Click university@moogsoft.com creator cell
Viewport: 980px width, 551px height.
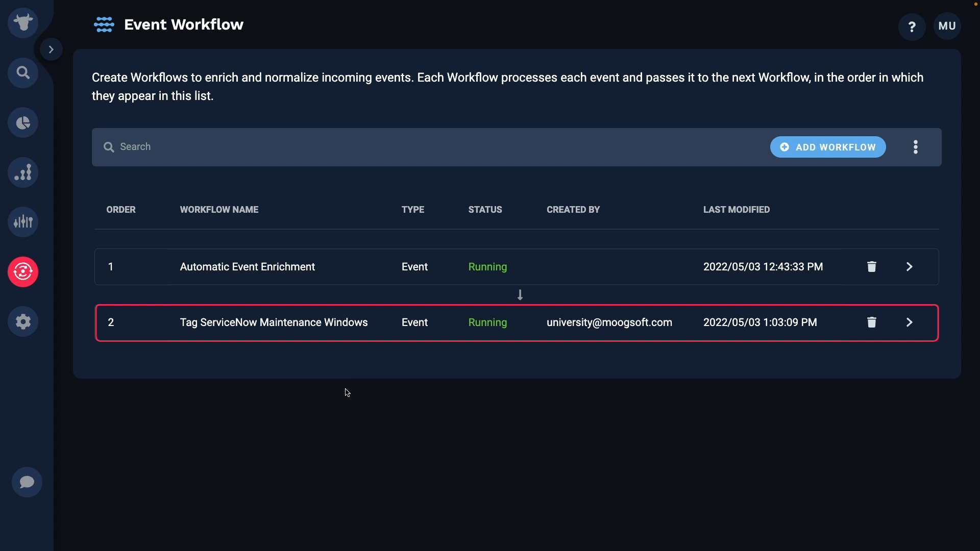click(x=609, y=322)
